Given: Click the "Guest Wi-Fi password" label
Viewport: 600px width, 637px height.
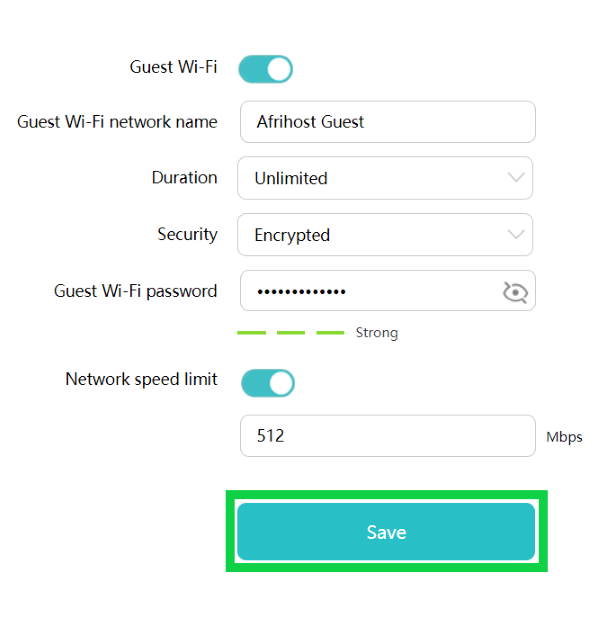Looking at the screenshot, I should click(135, 291).
